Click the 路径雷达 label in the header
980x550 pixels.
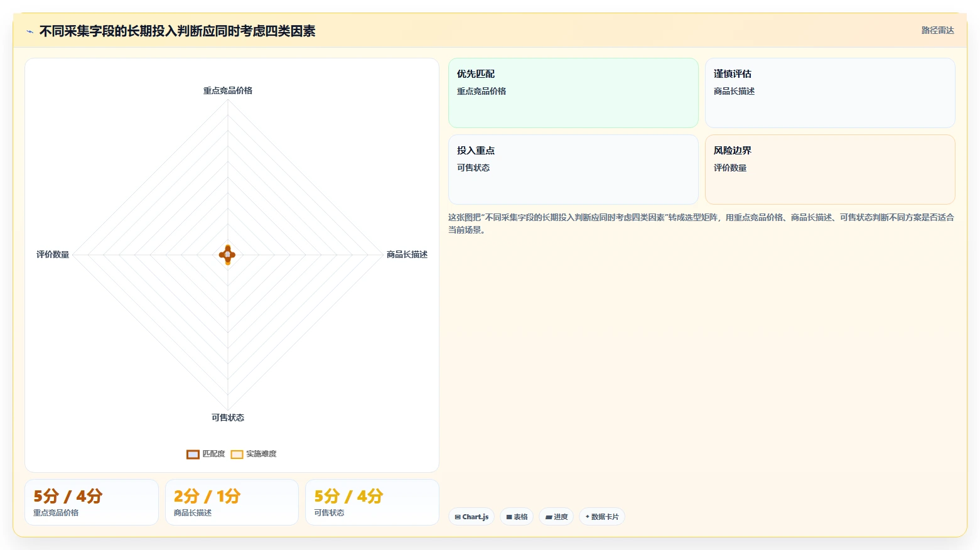pyautogui.click(x=937, y=30)
